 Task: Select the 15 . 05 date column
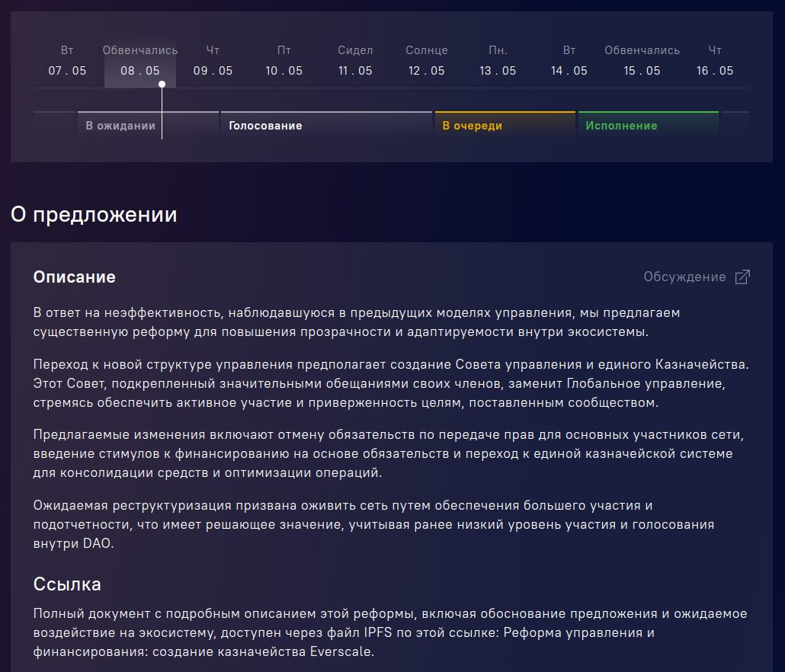[642, 62]
